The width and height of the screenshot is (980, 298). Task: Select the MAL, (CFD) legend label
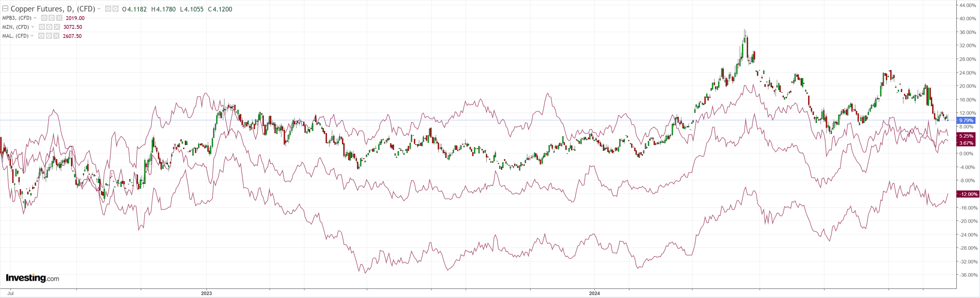tap(16, 36)
